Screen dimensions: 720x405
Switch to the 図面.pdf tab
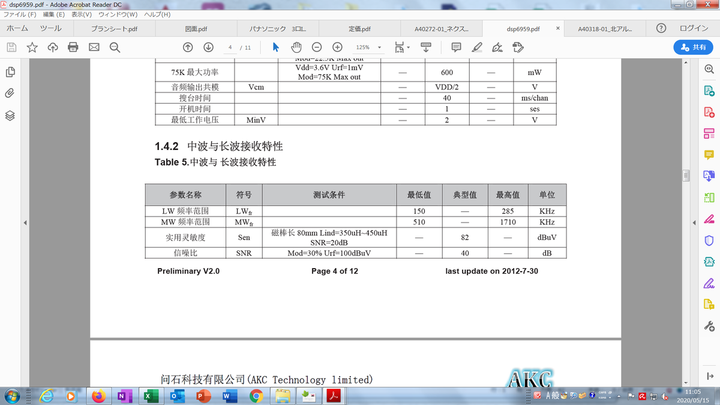coord(196,29)
